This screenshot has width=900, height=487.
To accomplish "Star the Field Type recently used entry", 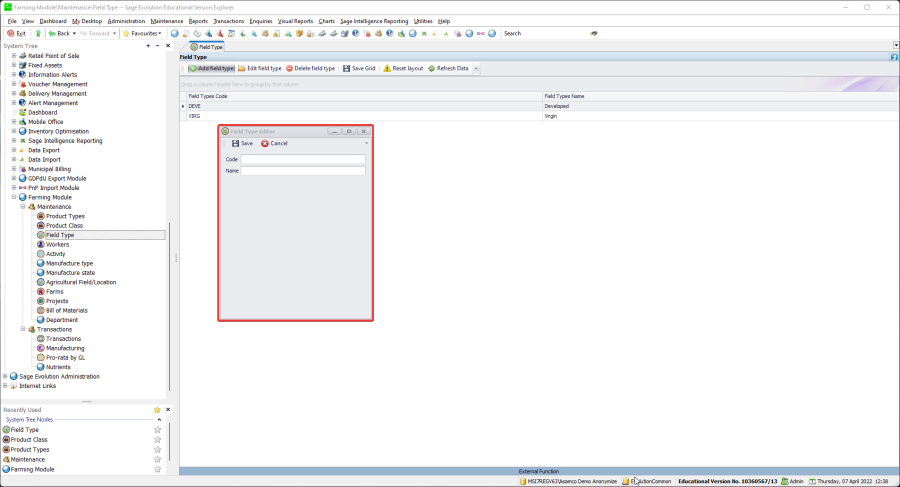I will 157,430.
